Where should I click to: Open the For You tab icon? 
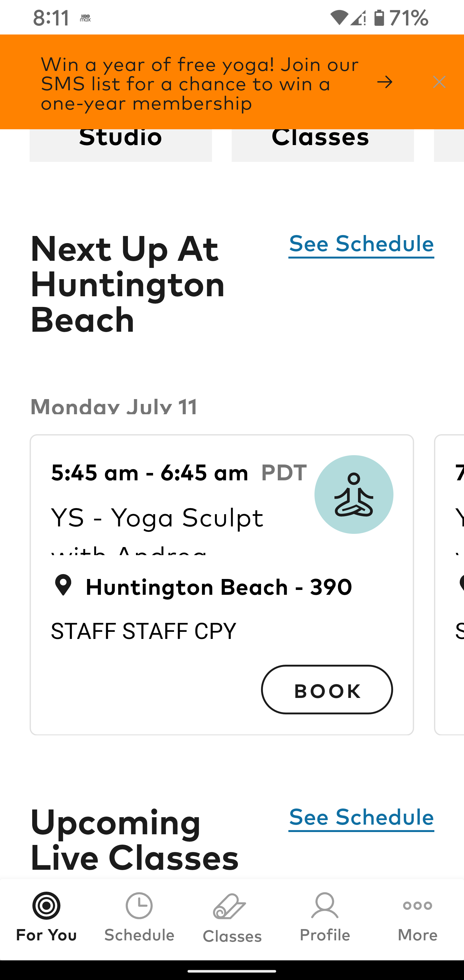pos(46,906)
